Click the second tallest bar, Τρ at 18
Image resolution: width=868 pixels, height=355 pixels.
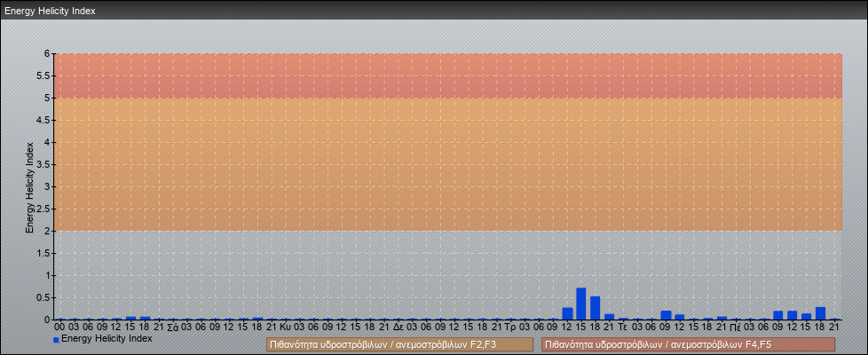pos(596,308)
